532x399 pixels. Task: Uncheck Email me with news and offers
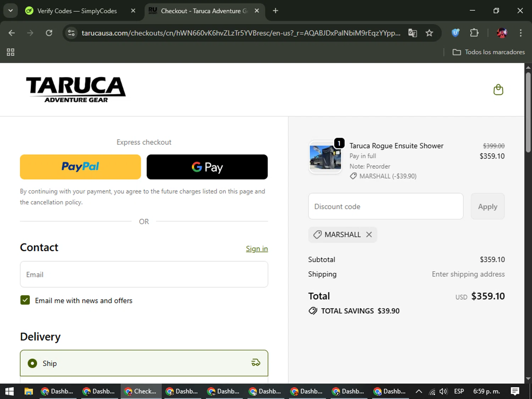coord(25,300)
